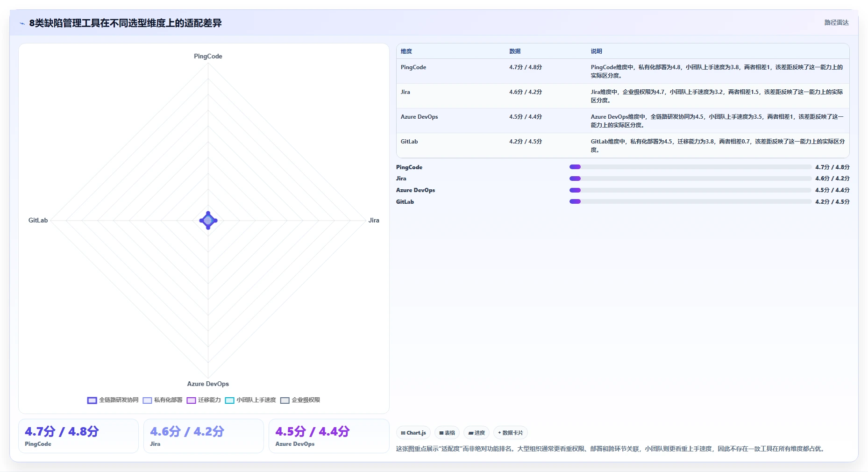
Task: Click the GitLab progress bar
Action: [x=690, y=201]
